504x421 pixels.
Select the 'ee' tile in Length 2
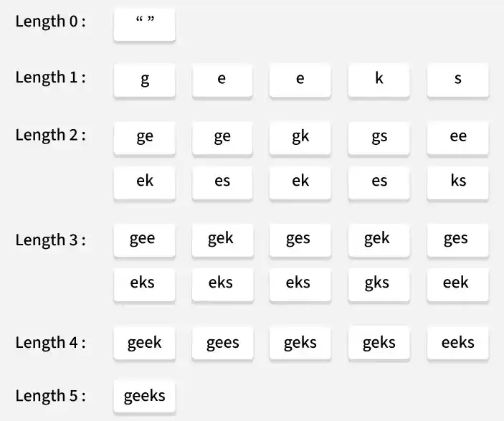[457, 136]
